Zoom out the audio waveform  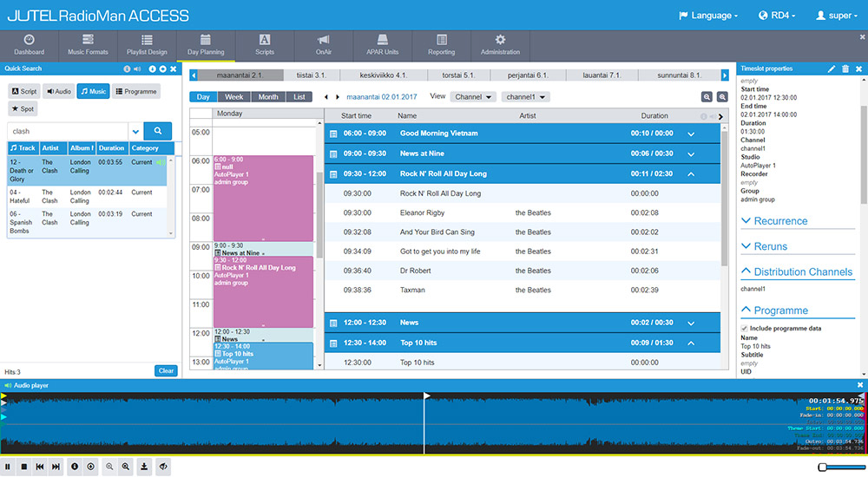109,467
